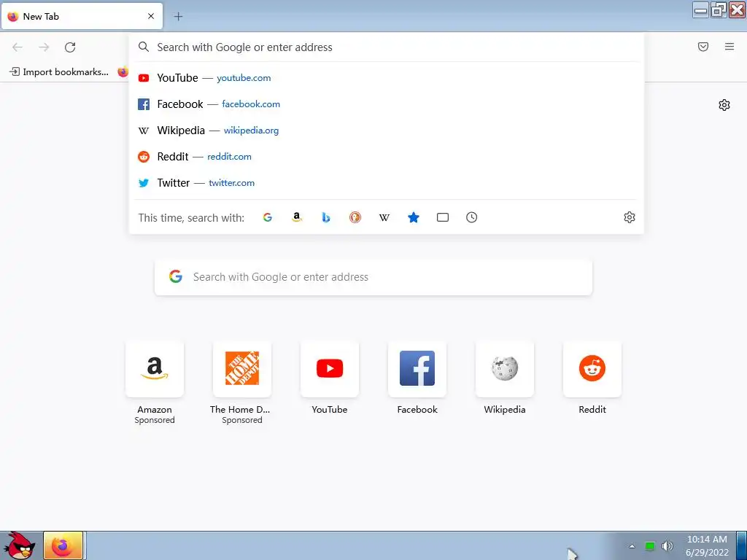The height and width of the screenshot is (560, 747).
Task: Click the Start button bird icon
Action: (x=20, y=545)
